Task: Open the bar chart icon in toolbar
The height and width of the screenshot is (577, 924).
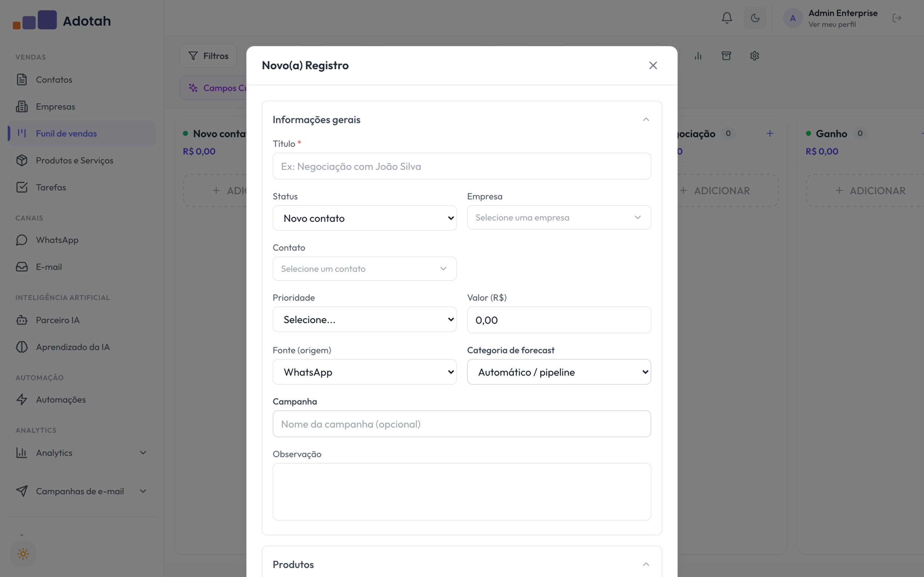Action: click(x=698, y=56)
